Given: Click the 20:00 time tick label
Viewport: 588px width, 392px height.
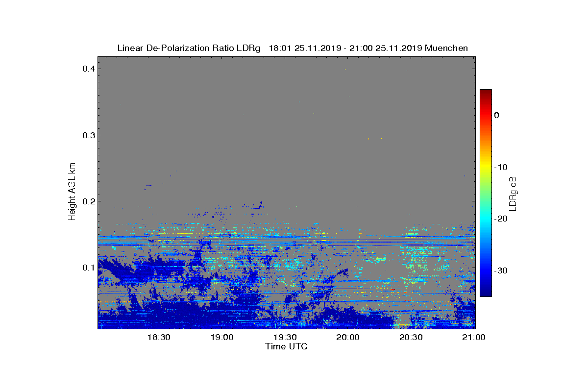Looking at the screenshot, I should (348, 338).
